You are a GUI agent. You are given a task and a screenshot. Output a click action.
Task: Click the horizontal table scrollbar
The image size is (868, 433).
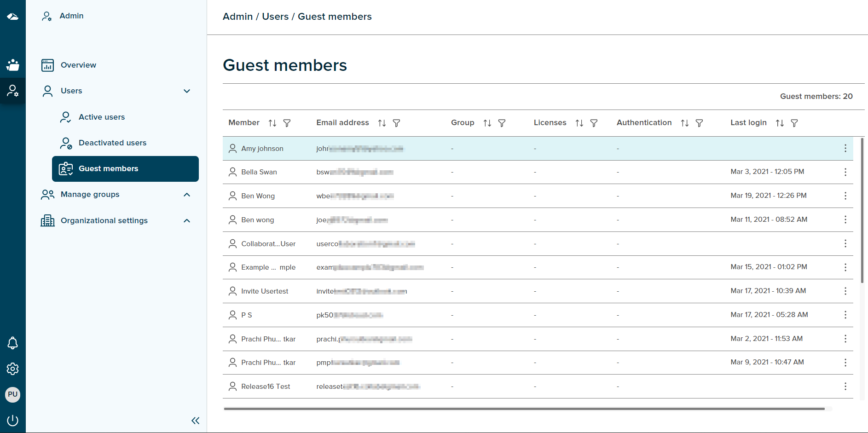click(x=524, y=409)
